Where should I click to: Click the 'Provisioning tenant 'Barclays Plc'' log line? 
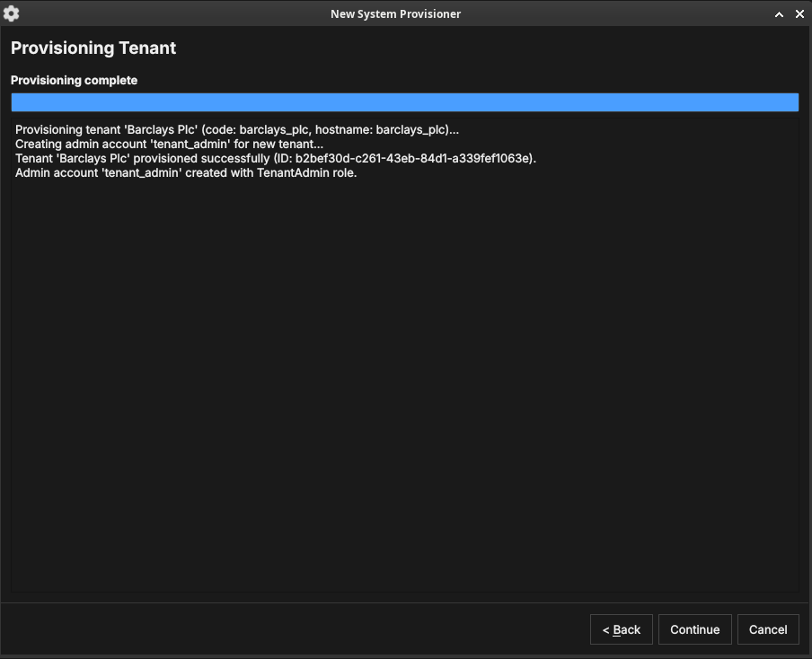[236, 129]
